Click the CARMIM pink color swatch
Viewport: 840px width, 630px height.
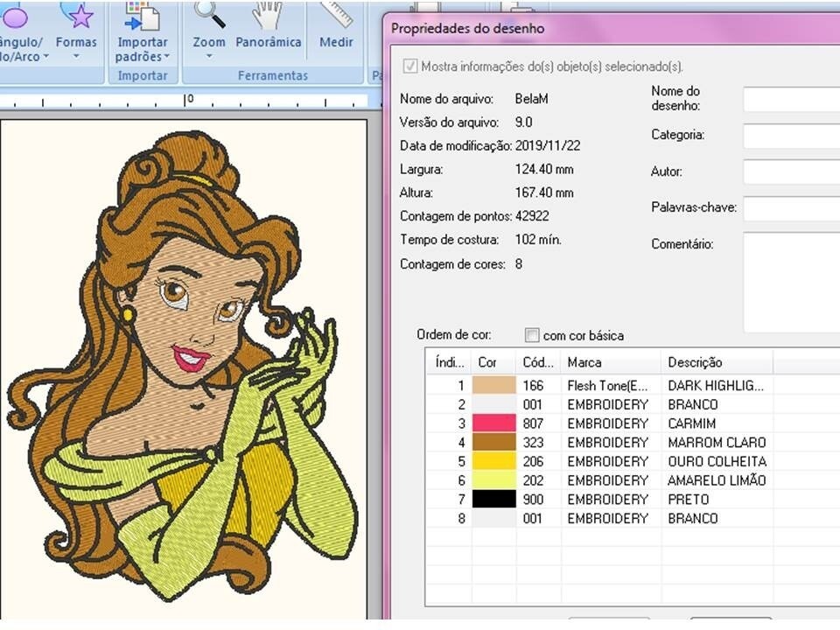[x=494, y=423]
